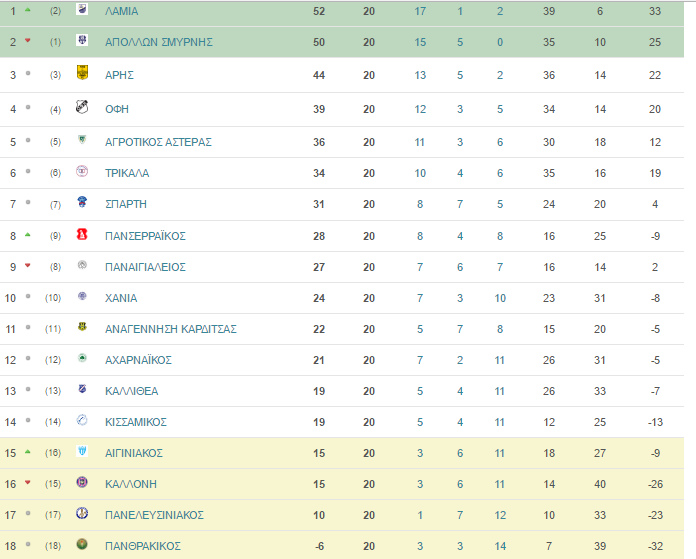Click the ΣΠΑΡΤΗ team crest icon
The height and width of the screenshot is (559, 696).
(82, 202)
